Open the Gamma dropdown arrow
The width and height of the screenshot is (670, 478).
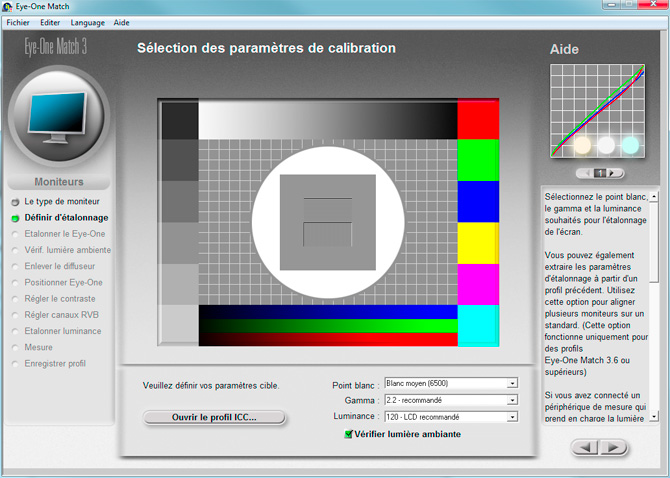(512, 400)
